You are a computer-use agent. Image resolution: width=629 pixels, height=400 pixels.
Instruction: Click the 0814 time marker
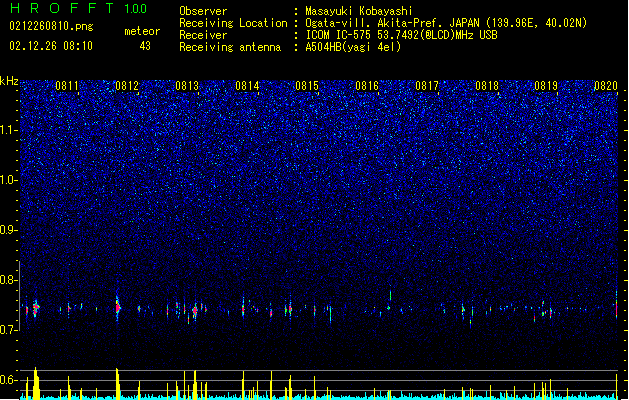247,86
